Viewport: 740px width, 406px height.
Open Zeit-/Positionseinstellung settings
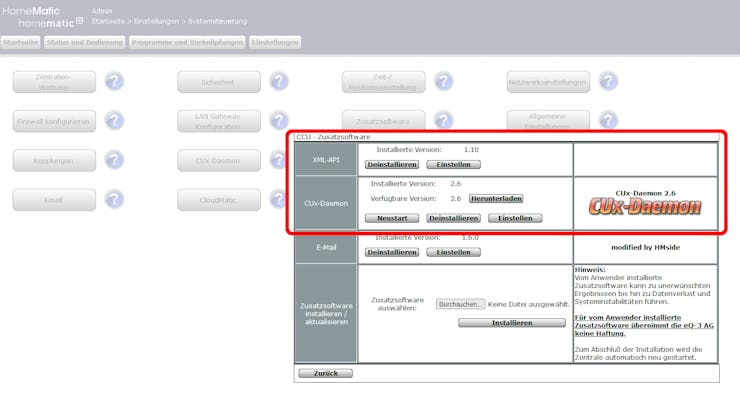tap(384, 82)
